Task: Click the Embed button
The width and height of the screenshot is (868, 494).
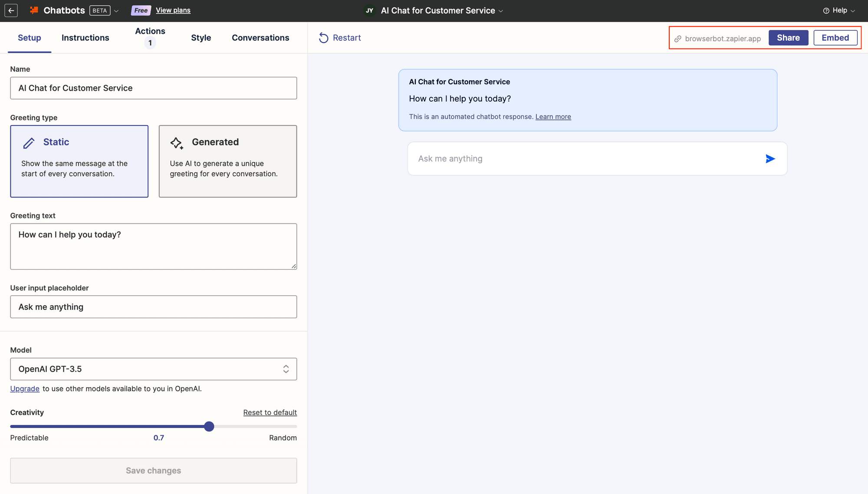Action: click(835, 38)
